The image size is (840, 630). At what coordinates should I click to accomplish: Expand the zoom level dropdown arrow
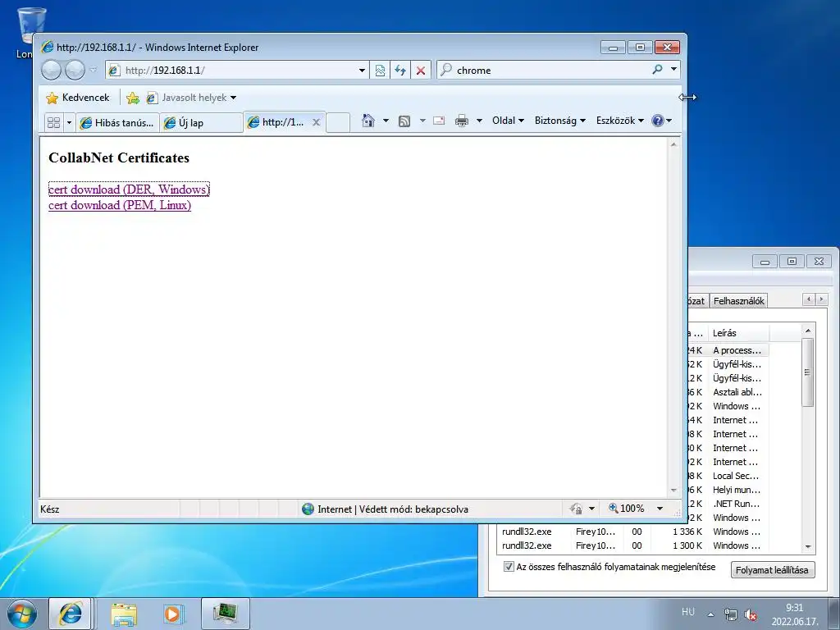[x=660, y=509]
